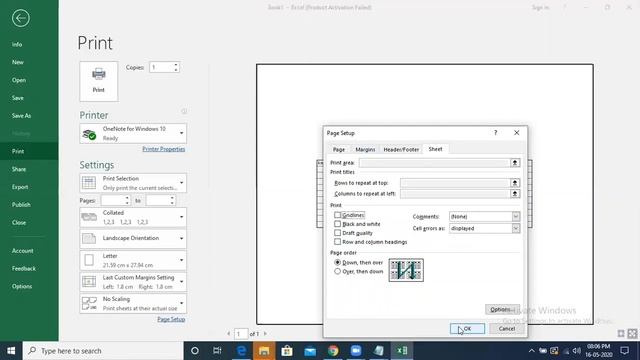The height and width of the screenshot is (360, 640).
Task: Expand Comments dropdown in Page Setup
Action: coord(516,216)
